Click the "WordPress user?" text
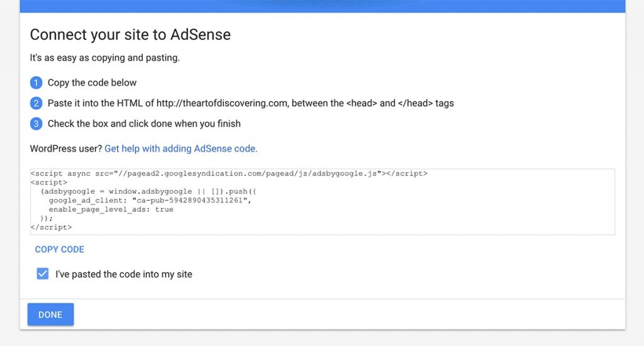Image resolution: width=644 pixels, height=346 pixels. (65, 148)
